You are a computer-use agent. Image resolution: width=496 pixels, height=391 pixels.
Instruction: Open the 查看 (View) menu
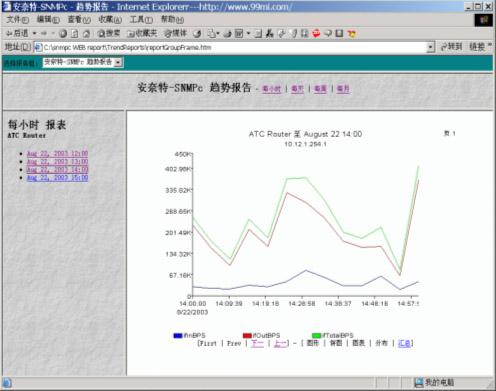point(79,20)
